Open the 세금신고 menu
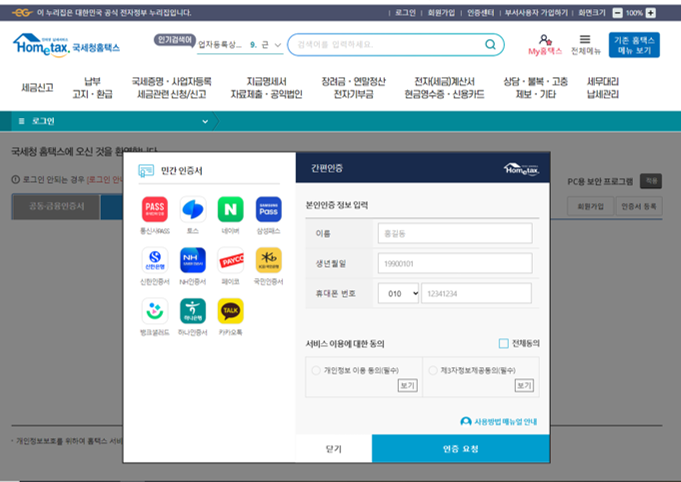The height and width of the screenshot is (482, 681). (x=37, y=88)
